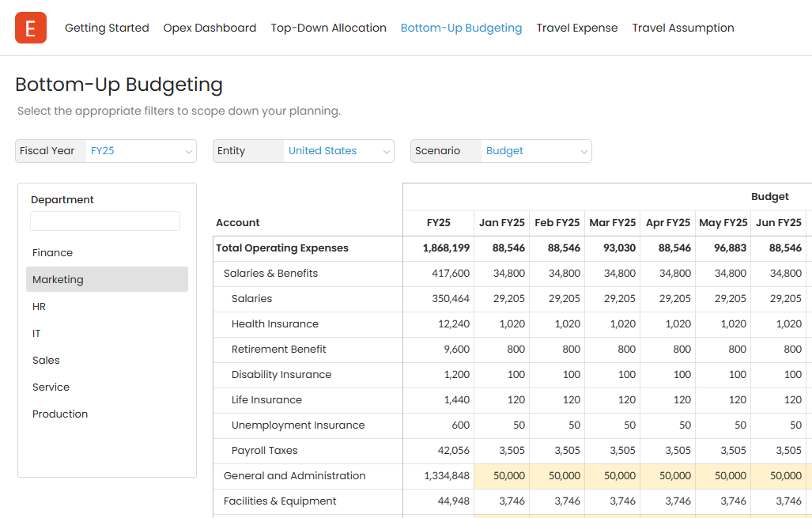The width and height of the screenshot is (812, 518).
Task: Select the Sales department
Action: click(x=46, y=361)
